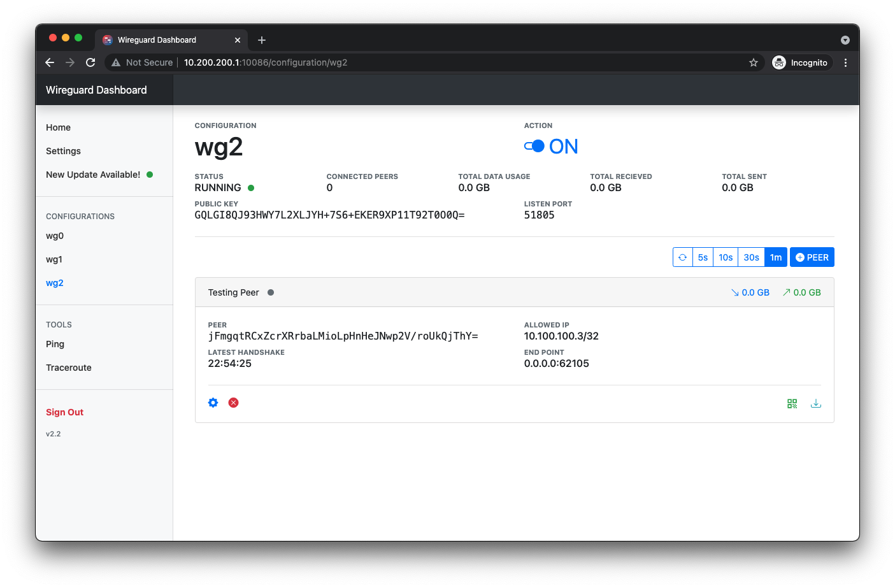Open wg0 configuration in sidebar
895x588 pixels.
click(x=55, y=236)
